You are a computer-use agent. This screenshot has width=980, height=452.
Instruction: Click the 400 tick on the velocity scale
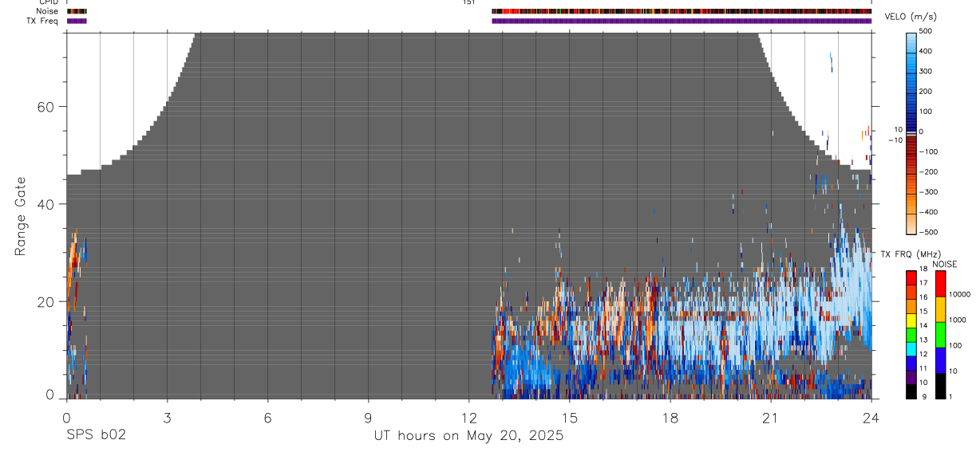925,51
